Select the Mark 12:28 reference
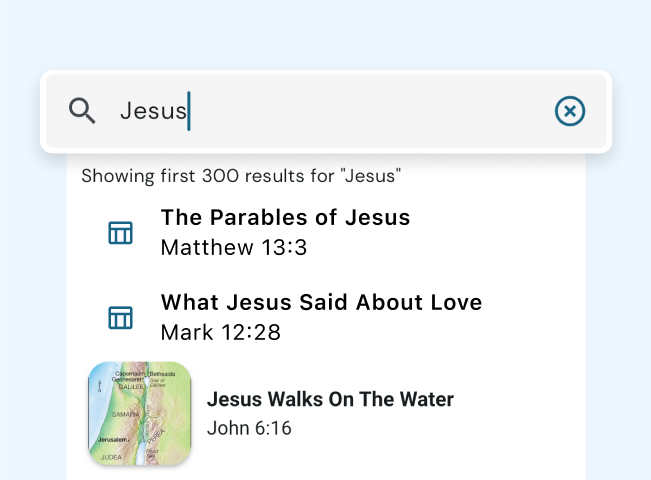651x480 pixels. point(220,332)
